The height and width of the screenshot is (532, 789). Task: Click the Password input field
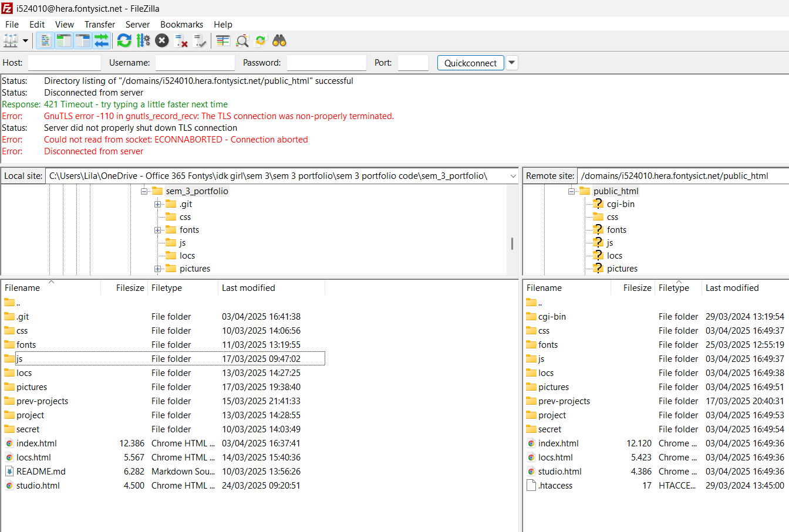tap(326, 63)
